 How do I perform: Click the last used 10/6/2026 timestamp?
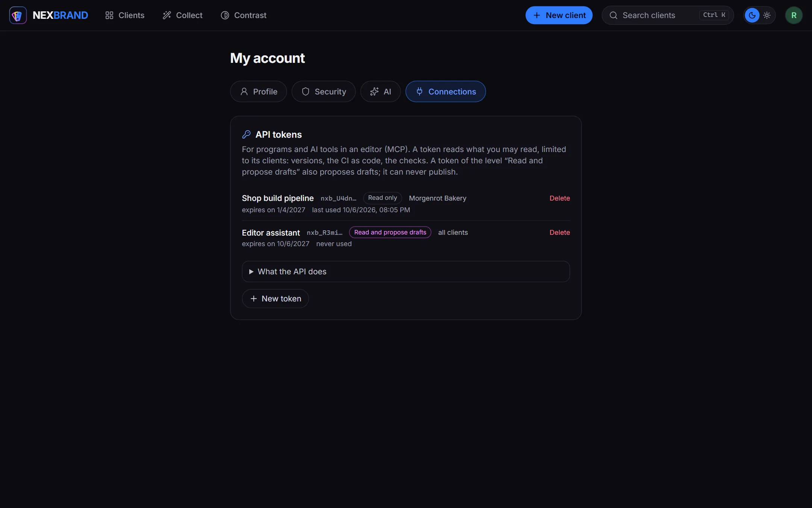tap(361, 210)
